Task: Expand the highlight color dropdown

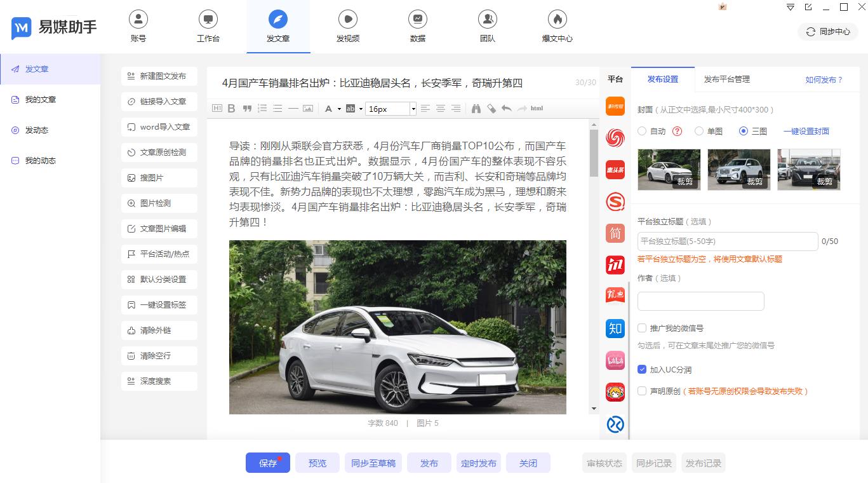Action: tap(360, 109)
